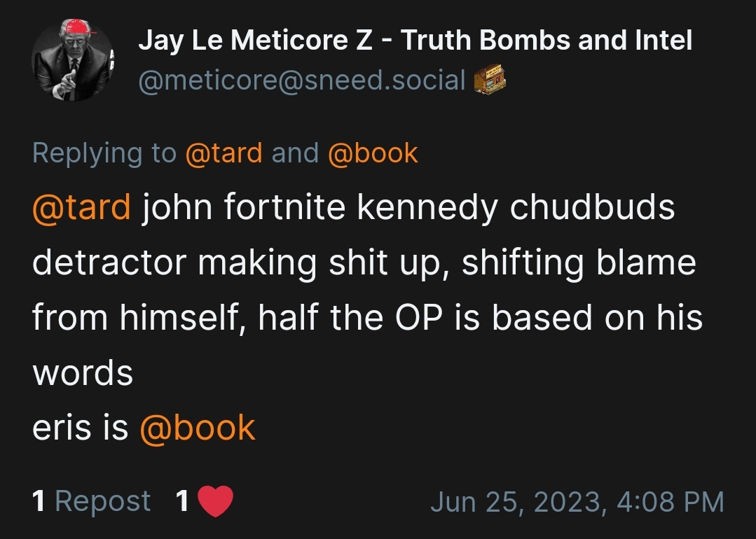
Task: Click the "Repost" label
Action: pos(102,501)
